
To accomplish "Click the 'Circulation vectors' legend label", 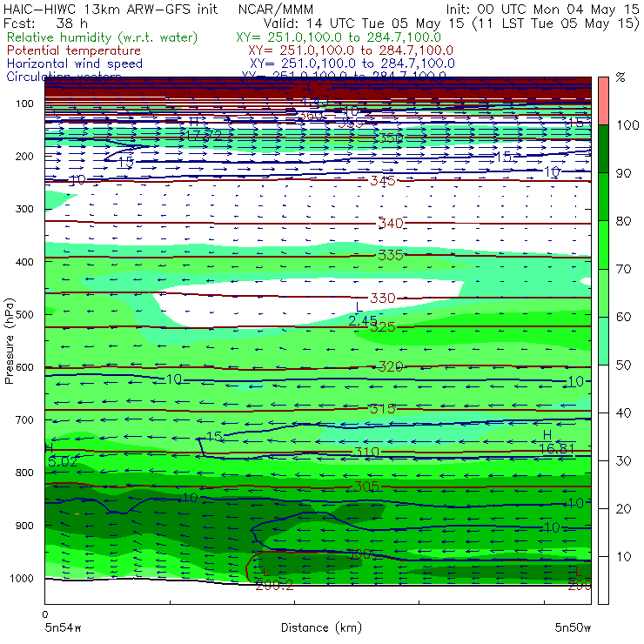I will point(64,77).
